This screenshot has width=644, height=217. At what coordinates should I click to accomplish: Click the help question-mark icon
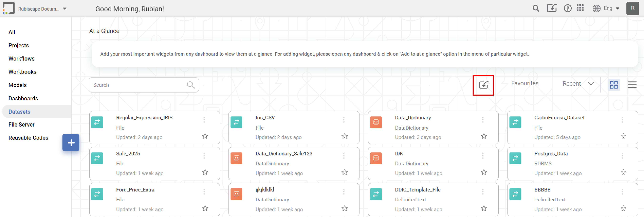coord(567,8)
